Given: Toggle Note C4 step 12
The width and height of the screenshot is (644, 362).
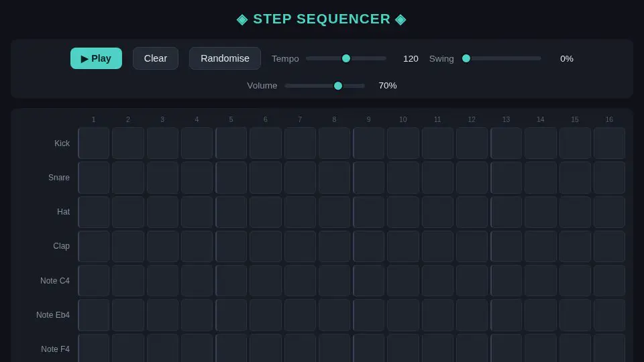Looking at the screenshot, I should tap(472, 280).
